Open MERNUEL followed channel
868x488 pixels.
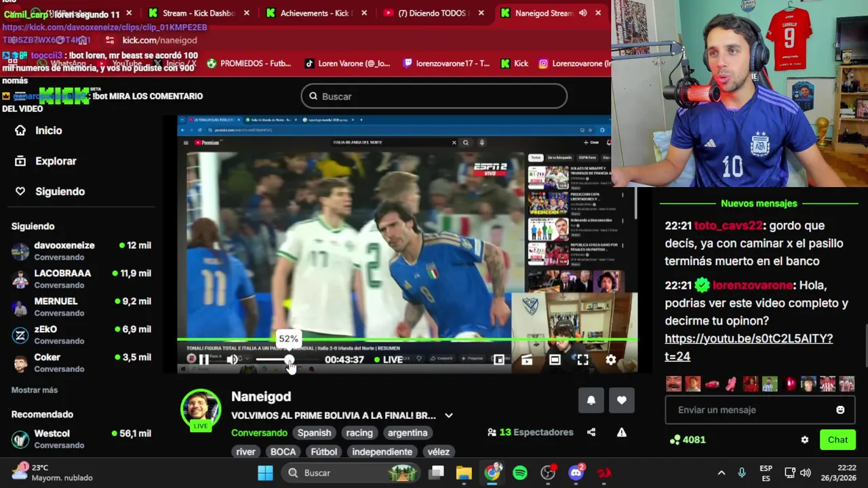(81, 306)
